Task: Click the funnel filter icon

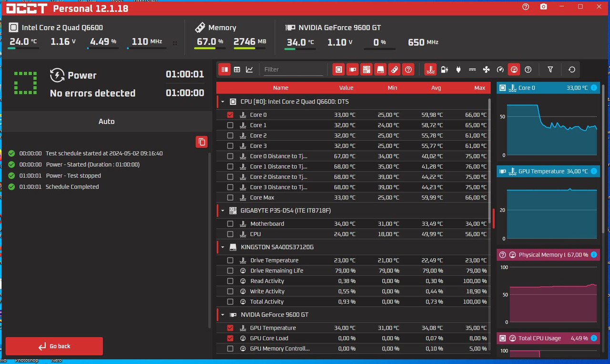Action: 550,70
